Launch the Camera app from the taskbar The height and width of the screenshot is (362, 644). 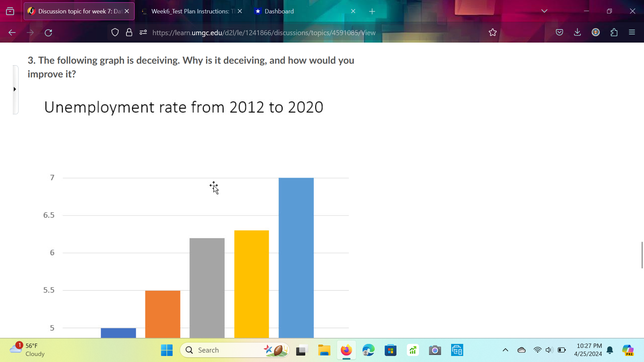435,350
